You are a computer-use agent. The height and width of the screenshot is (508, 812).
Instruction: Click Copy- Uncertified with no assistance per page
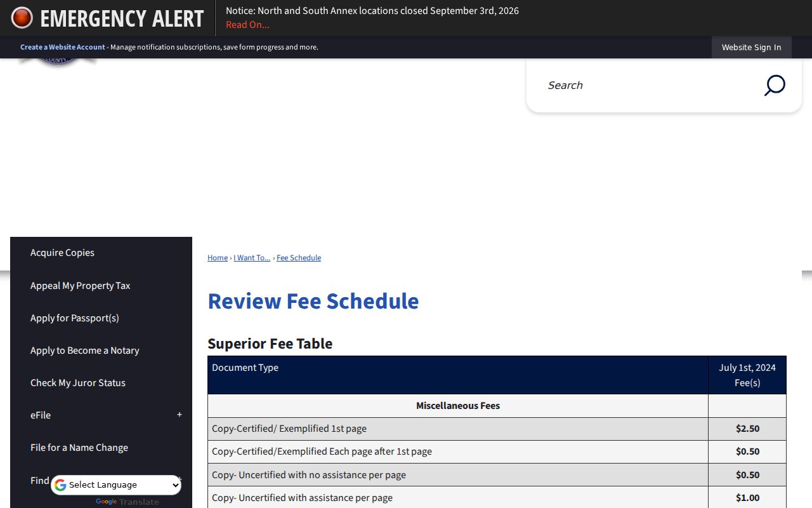309,475
